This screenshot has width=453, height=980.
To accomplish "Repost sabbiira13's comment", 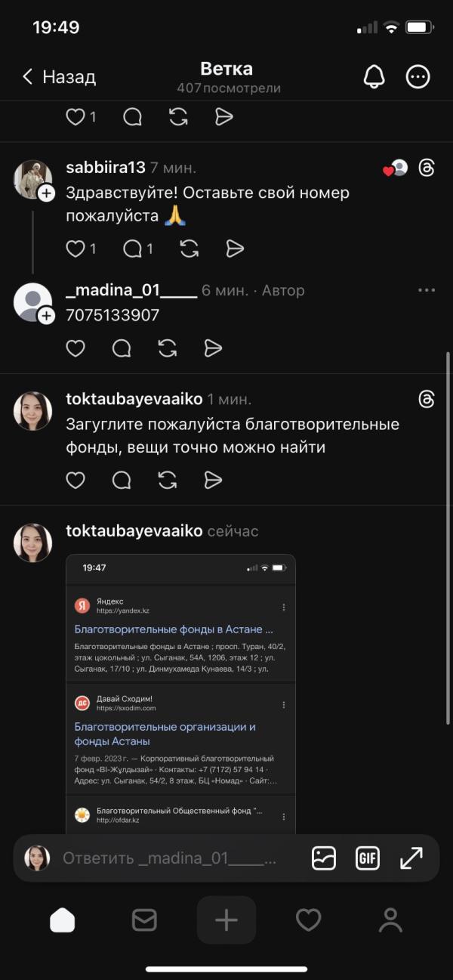I will click(189, 249).
